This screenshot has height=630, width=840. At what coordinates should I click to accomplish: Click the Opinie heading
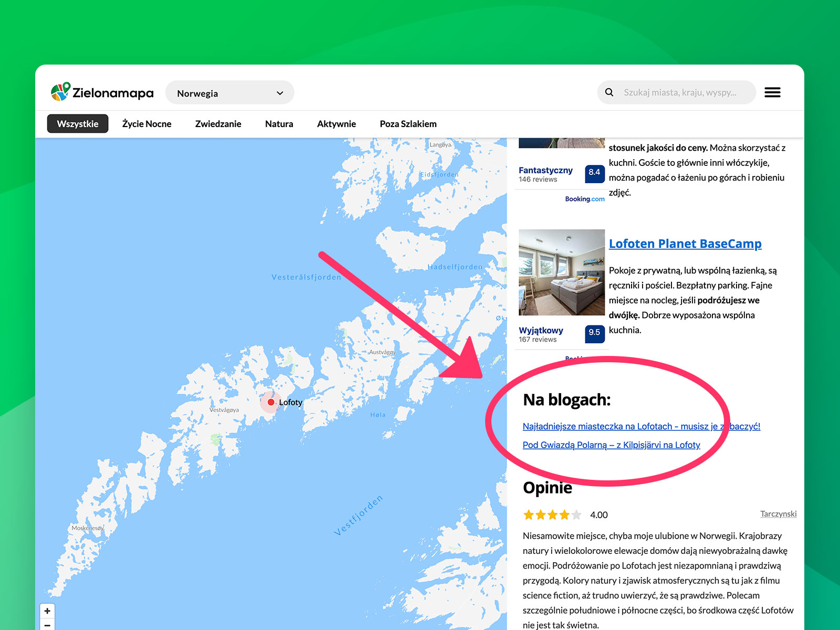[548, 488]
